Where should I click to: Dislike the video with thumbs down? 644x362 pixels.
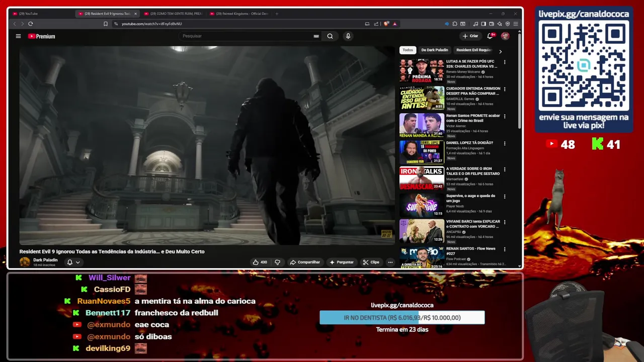[x=277, y=262]
